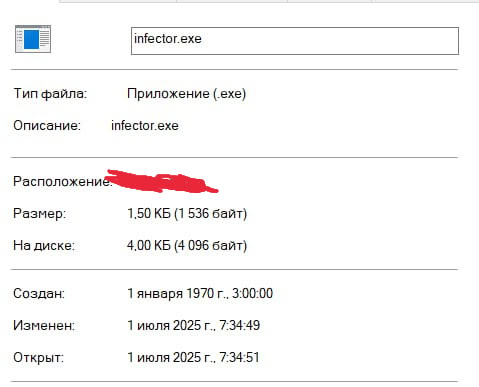Select the 'Расположение:' label
The height and width of the screenshot is (387, 479).
(63, 182)
